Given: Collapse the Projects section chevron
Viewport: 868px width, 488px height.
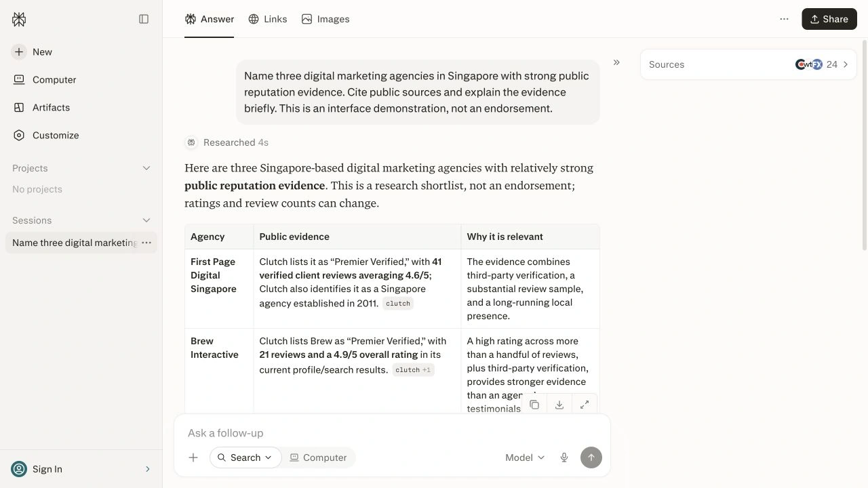Looking at the screenshot, I should [146, 168].
